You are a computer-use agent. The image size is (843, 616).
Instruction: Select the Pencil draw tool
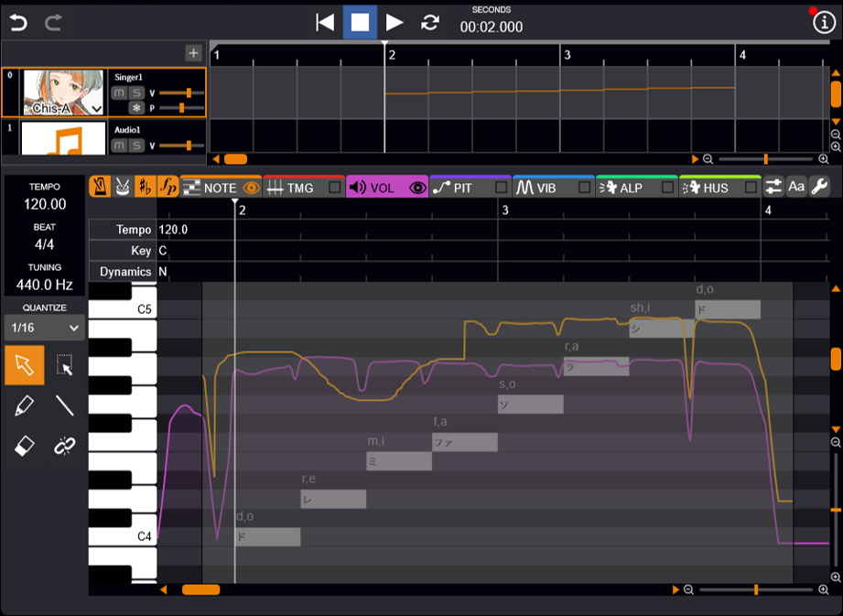pyautogui.click(x=25, y=405)
